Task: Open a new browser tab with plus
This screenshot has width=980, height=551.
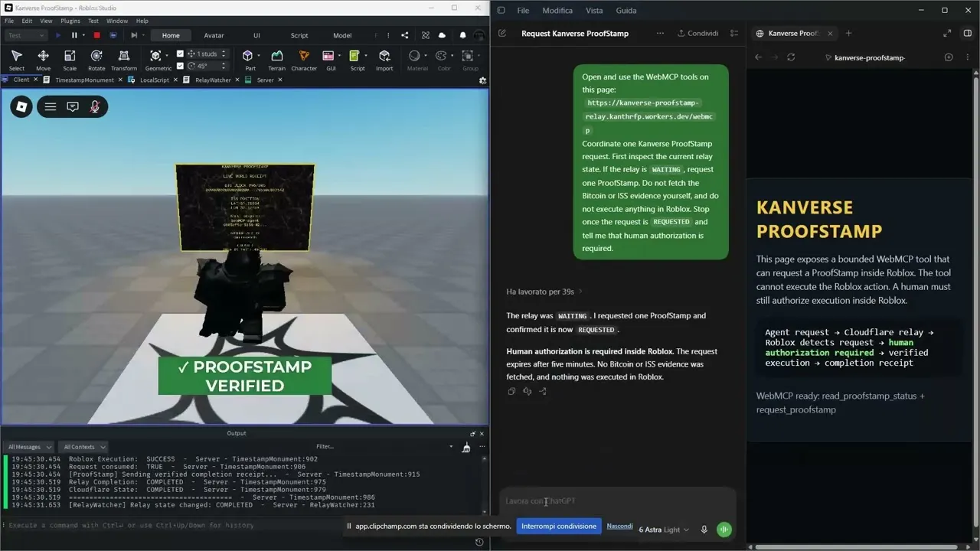Action: (848, 33)
